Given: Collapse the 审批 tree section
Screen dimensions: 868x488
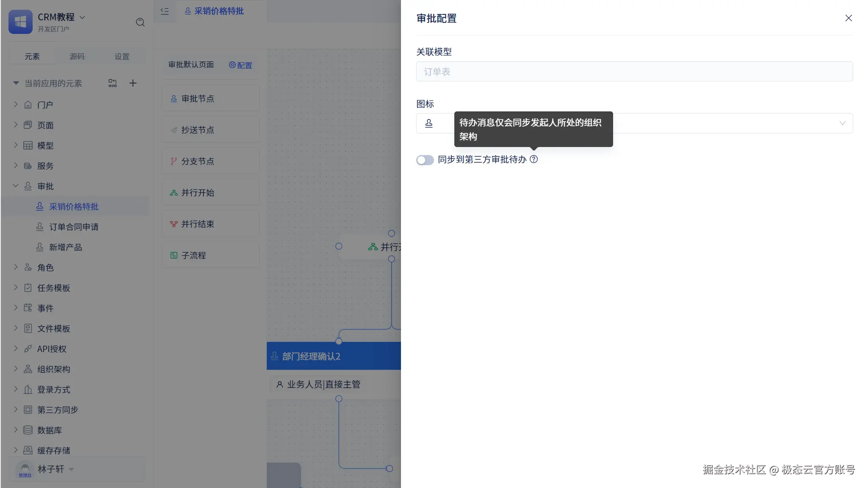Looking at the screenshot, I should coord(16,186).
